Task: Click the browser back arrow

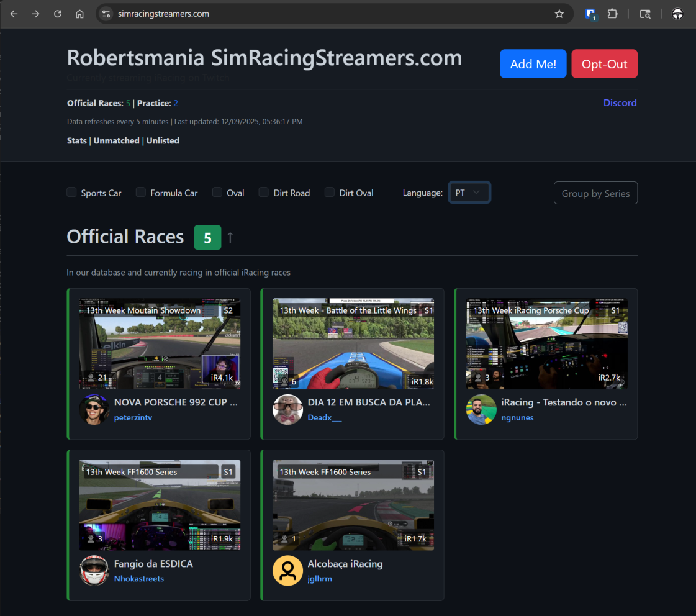Action: 14,14
